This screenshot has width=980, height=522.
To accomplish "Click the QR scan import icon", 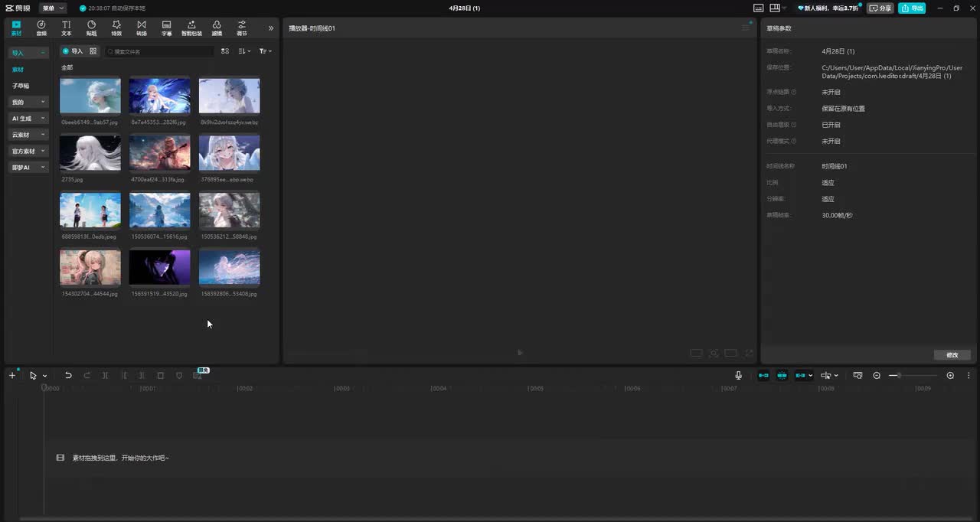I will (x=93, y=51).
